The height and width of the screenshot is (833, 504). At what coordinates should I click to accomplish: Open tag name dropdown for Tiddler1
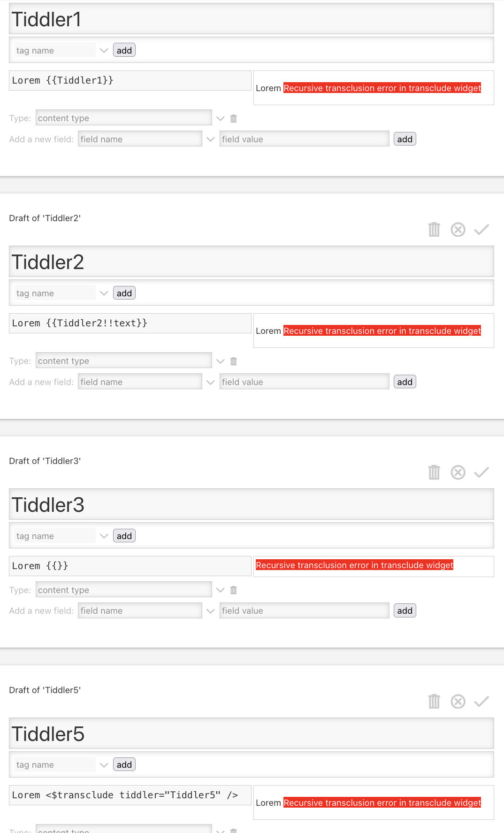tap(104, 50)
